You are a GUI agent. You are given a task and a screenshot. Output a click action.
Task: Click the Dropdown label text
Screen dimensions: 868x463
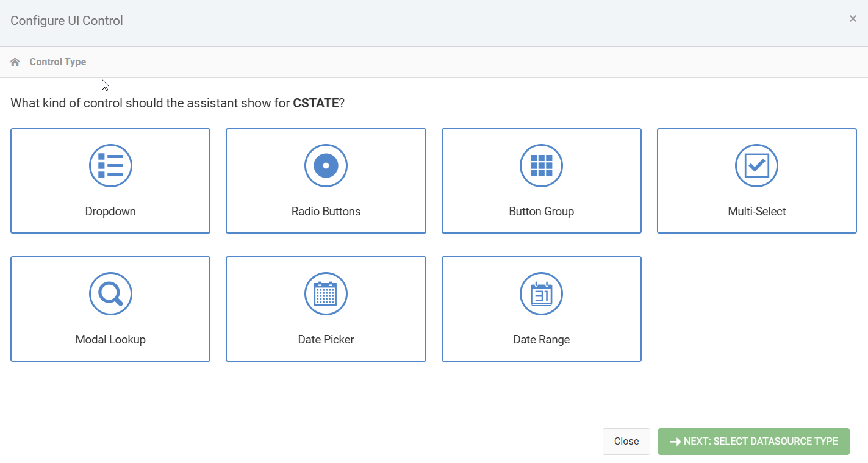pos(110,212)
